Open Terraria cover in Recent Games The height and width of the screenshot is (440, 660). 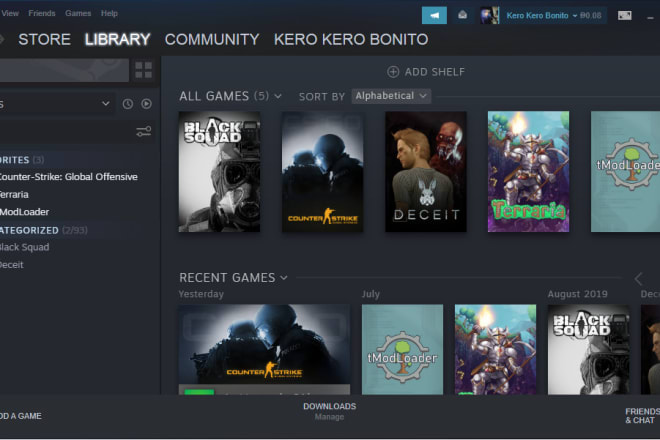coord(495,349)
